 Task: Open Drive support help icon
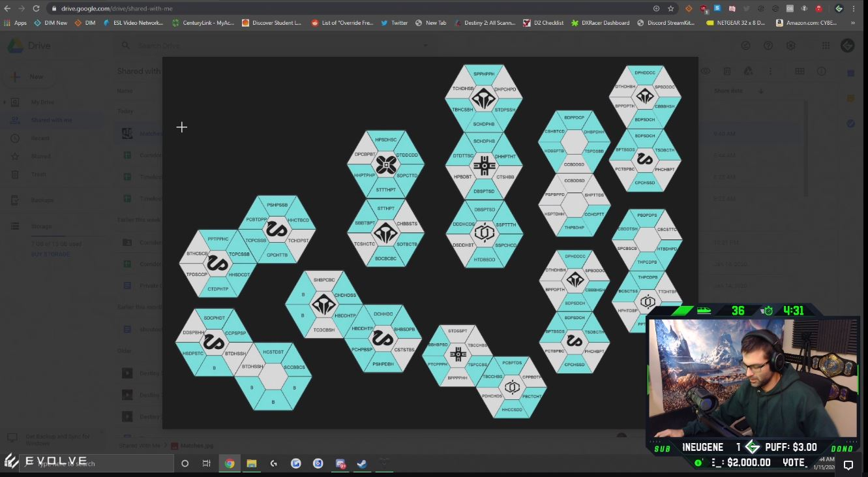[x=768, y=46]
